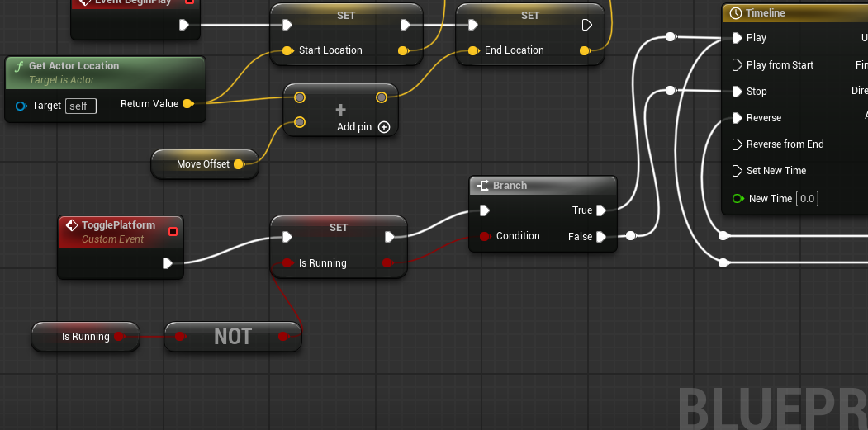Click the TogglePlatform delegate red square pin

173,231
